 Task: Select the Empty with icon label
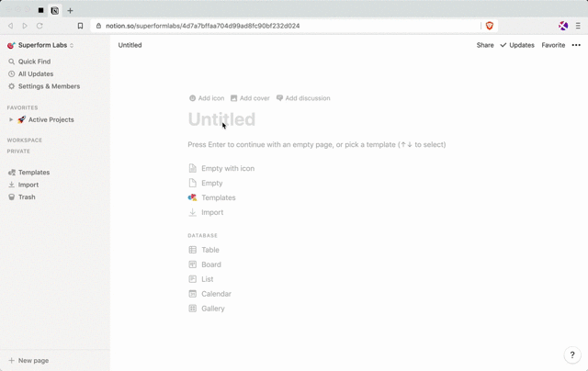tap(228, 168)
